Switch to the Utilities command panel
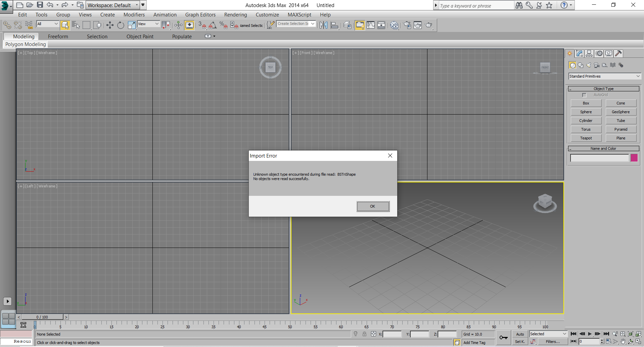Image resolution: width=644 pixels, height=347 pixels. click(618, 53)
